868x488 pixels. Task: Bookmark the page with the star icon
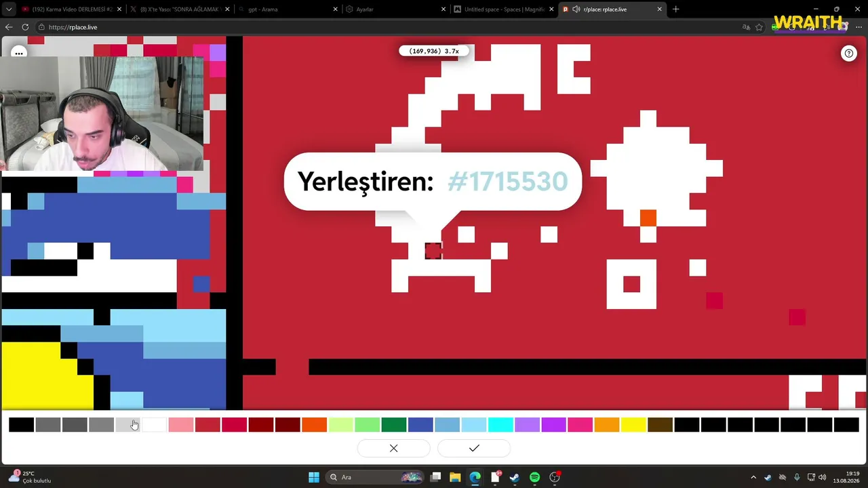point(759,27)
